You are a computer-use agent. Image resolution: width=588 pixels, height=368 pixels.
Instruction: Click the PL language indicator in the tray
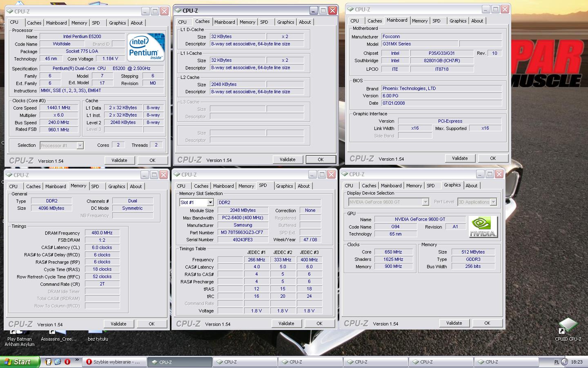click(557, 362)
